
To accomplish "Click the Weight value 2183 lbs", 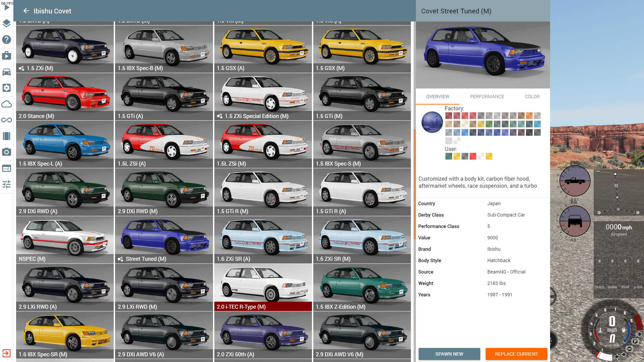I will (x=496, y=283).
